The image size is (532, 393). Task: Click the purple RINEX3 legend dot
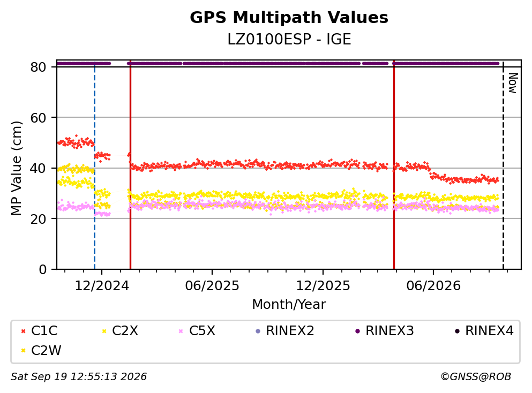(357, 331)
